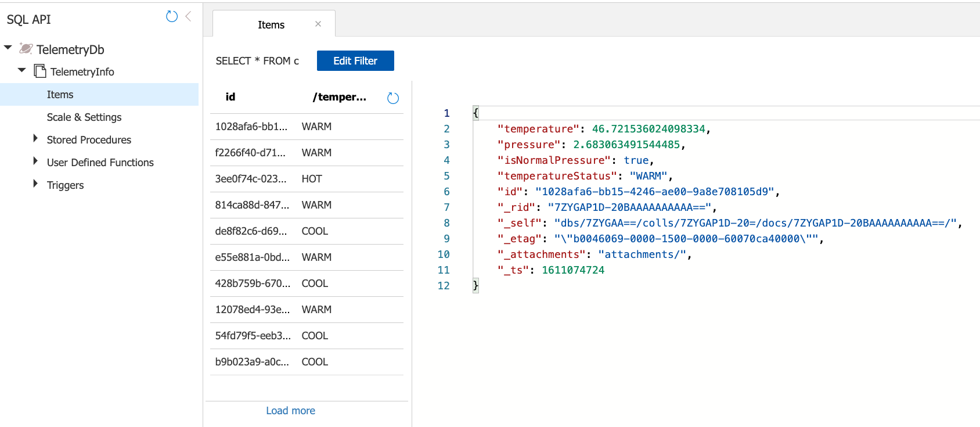Screen dimensions: 980x427
Task: Collapse the TelemetryInfo container node
Action: pos(22,70)
